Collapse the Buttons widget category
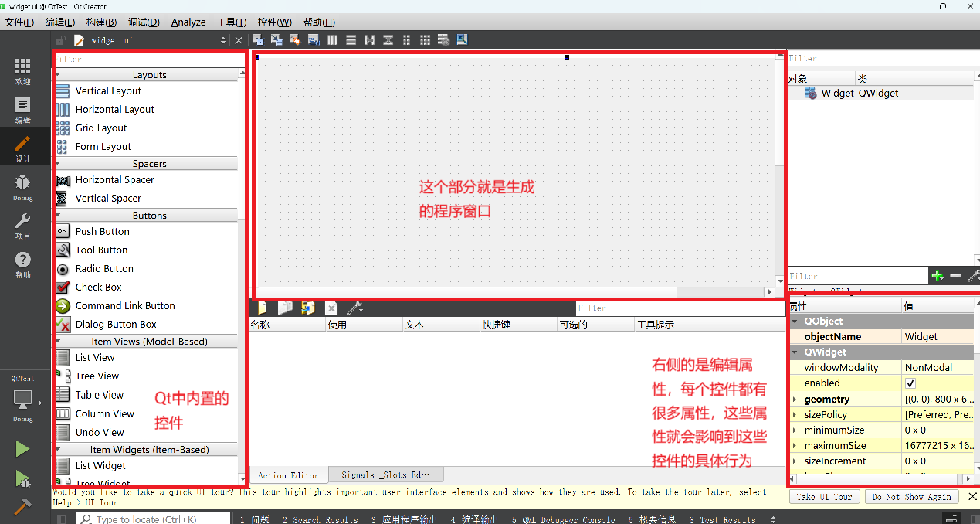This screenshot has height=524, width=980. point(59,216)
